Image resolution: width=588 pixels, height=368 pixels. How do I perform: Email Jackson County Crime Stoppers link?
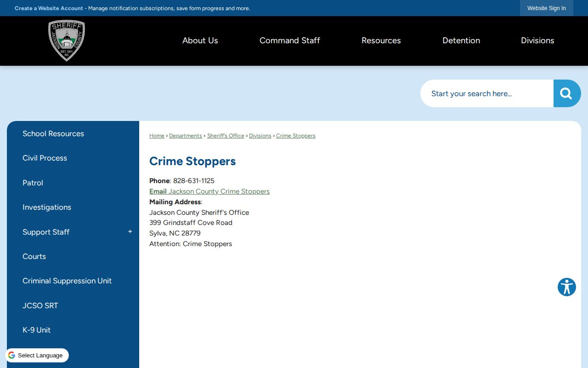pyautogui.click(x=209, y=191)
